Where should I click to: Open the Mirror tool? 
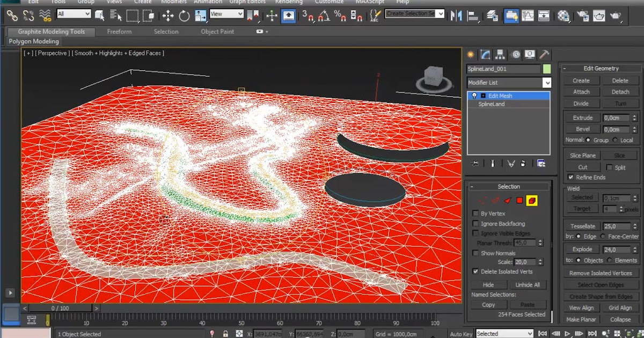[456, 16]
